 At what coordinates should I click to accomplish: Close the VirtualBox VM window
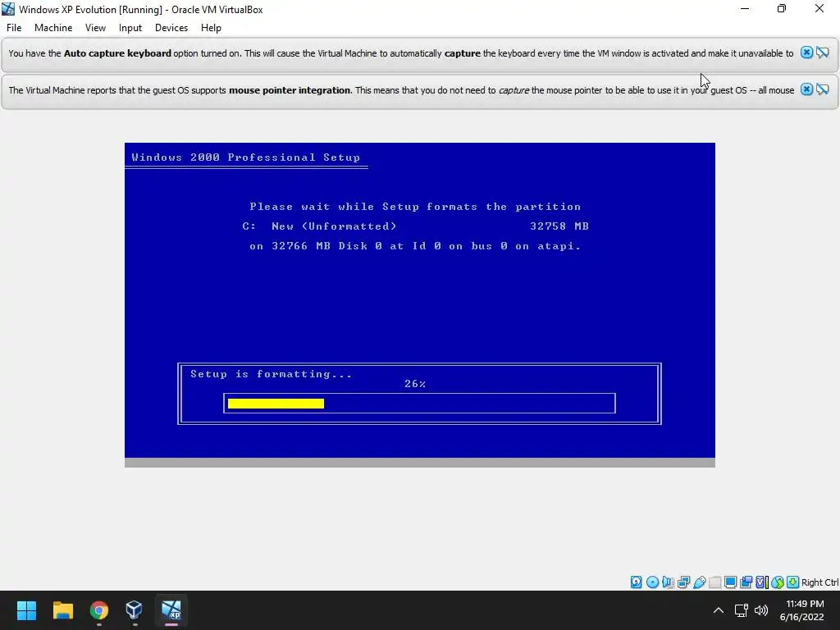pos(819,9)
